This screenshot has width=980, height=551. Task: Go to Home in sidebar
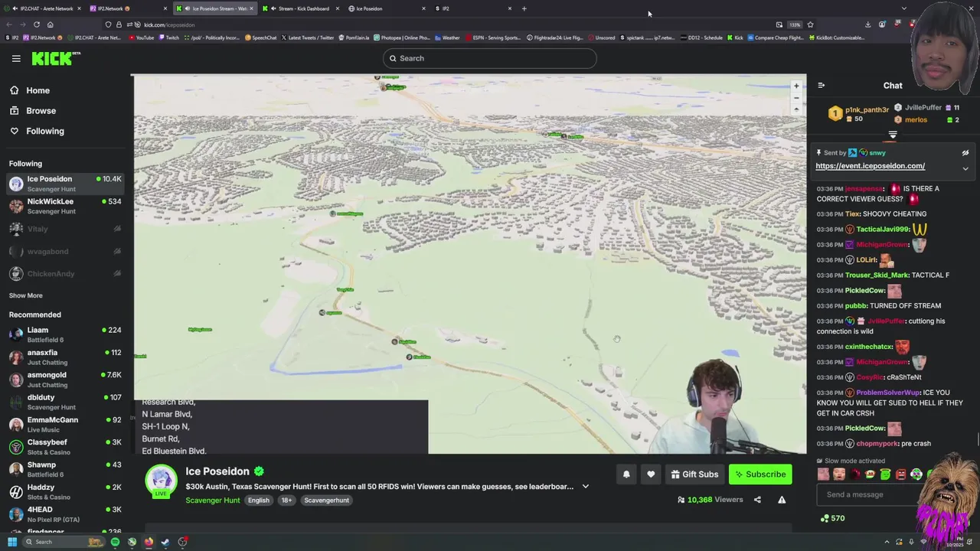click(38, 90)
